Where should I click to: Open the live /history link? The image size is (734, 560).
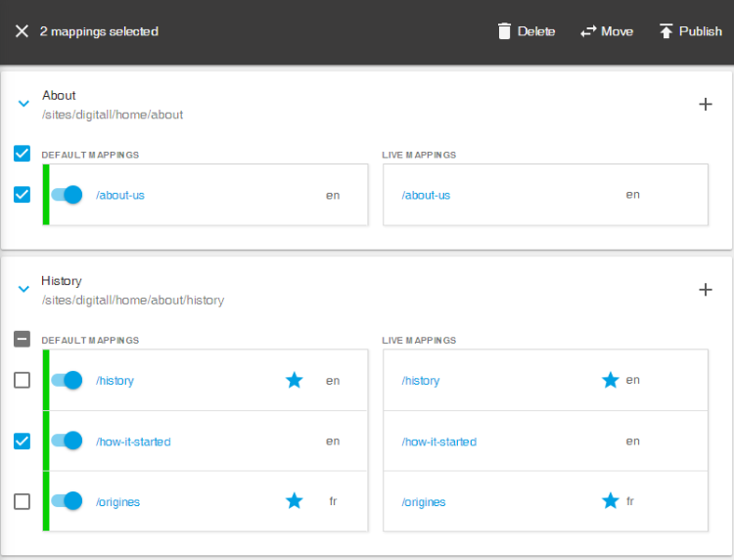tap(421, 381)
